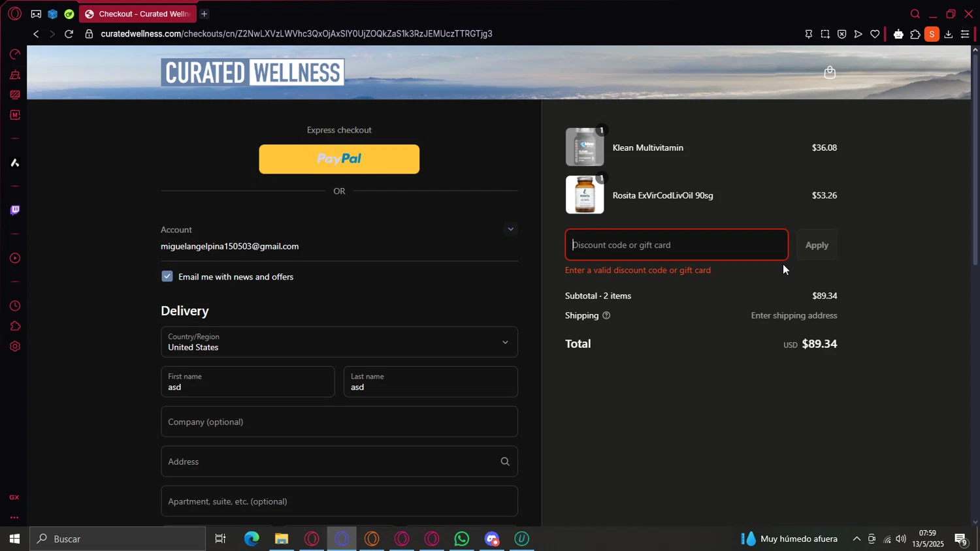
Task: Open WhatsApp from taskbar
Action: 462,539
